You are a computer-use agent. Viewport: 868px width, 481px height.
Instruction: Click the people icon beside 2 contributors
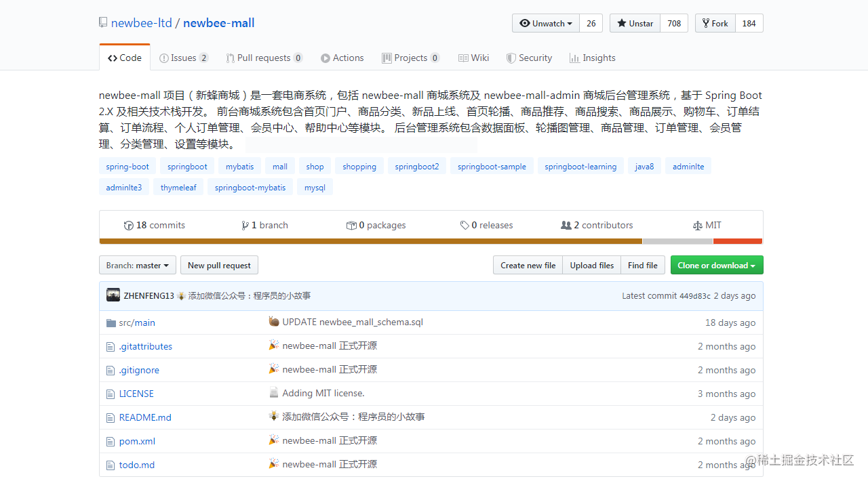coord(566,226)
